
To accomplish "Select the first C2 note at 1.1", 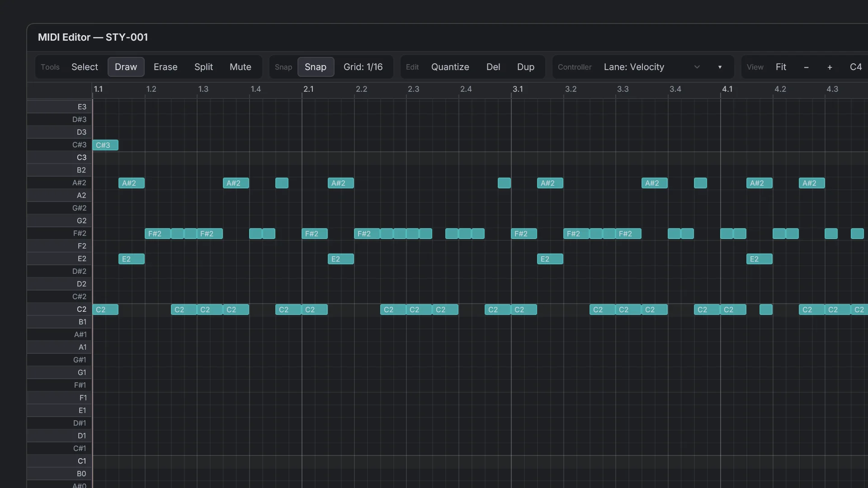I will pyautogui.click(x=105, y=310).
